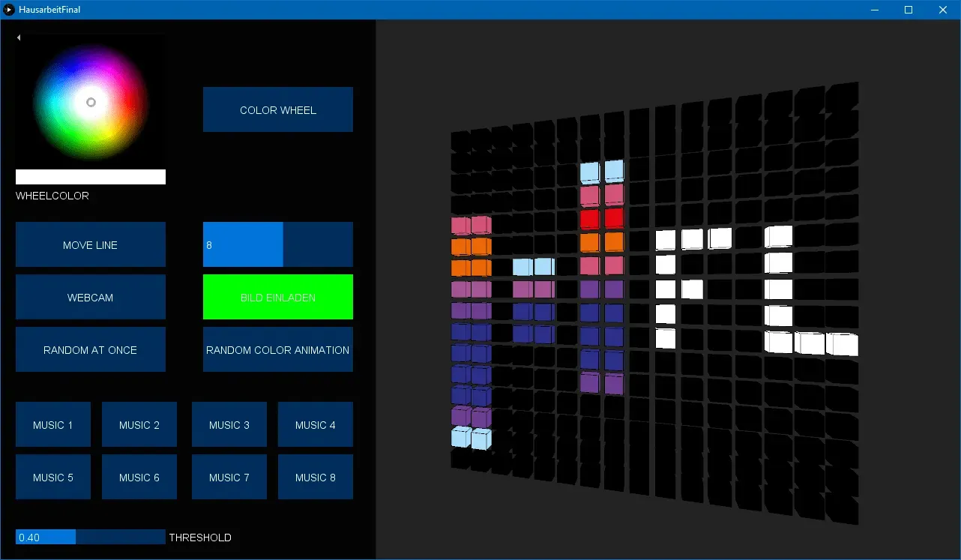Start RANDOM COLOR ANIMATION
This screenshot has width=961, height=560.
pyautogui.click(x=278, y=349)
